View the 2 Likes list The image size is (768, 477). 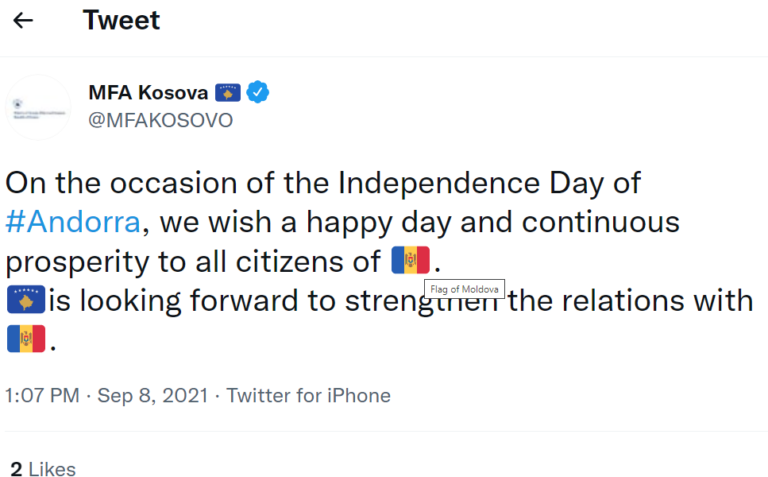coord(42,468)
